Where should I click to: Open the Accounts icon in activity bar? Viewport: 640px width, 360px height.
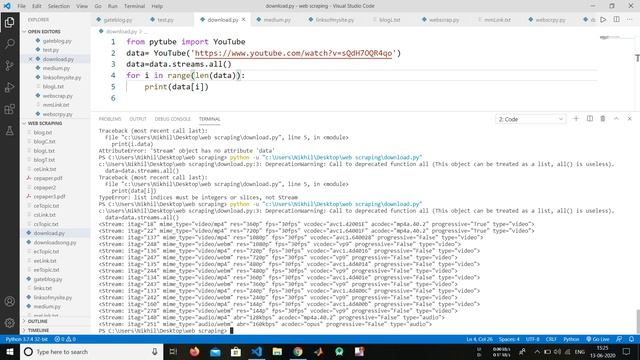9,301
